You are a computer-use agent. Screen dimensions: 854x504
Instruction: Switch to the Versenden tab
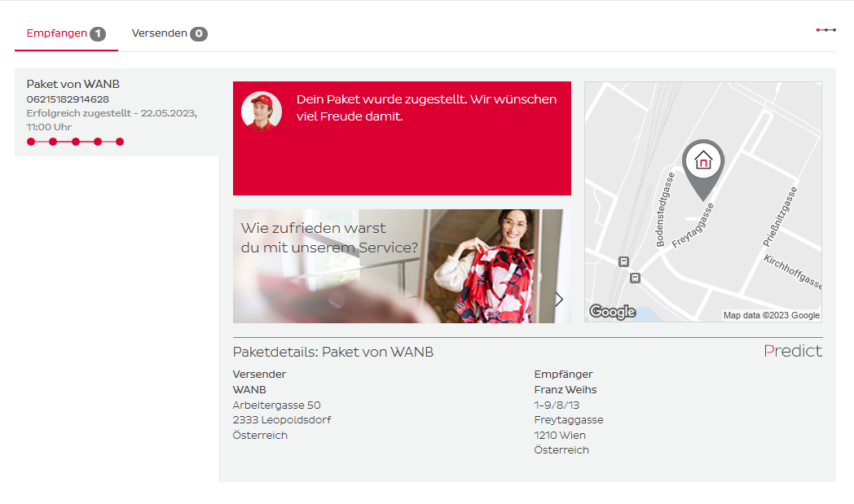(x=160, y=33)
